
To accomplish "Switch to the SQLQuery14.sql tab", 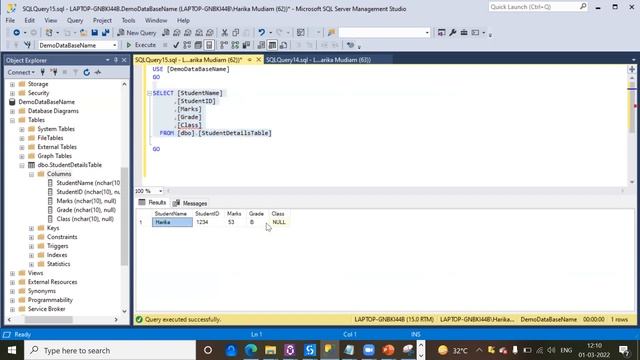I will click(x=318, y=60).
